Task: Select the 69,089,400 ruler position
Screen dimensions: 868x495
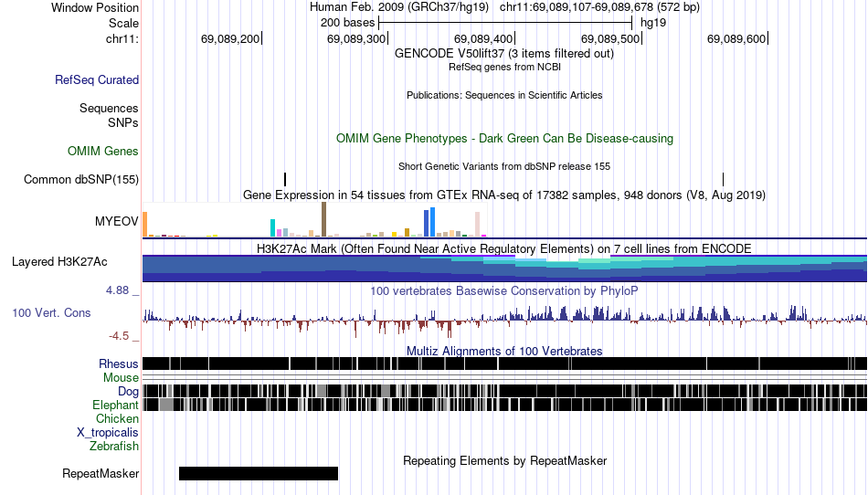Action: (484, 38)
